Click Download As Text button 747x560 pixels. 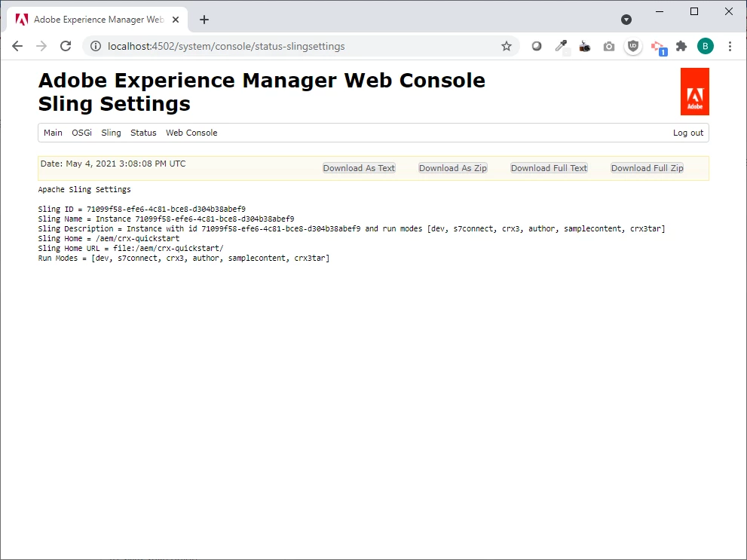360,168
